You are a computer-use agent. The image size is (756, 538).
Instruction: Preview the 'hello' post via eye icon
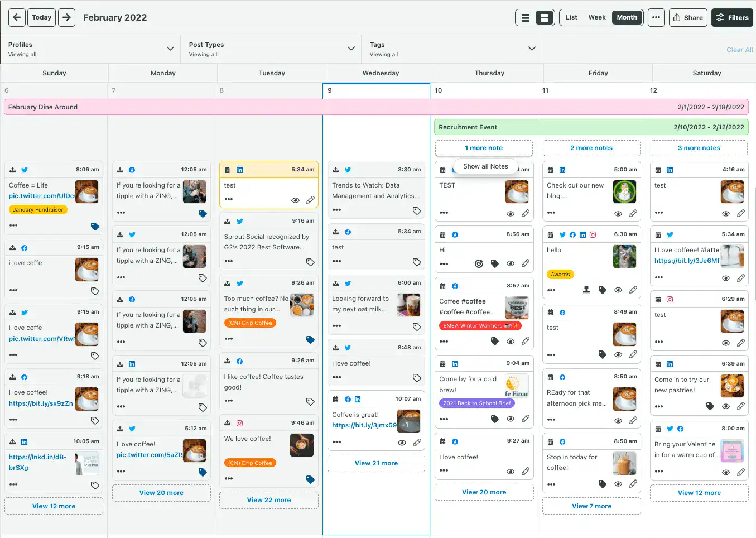(619, 289)
